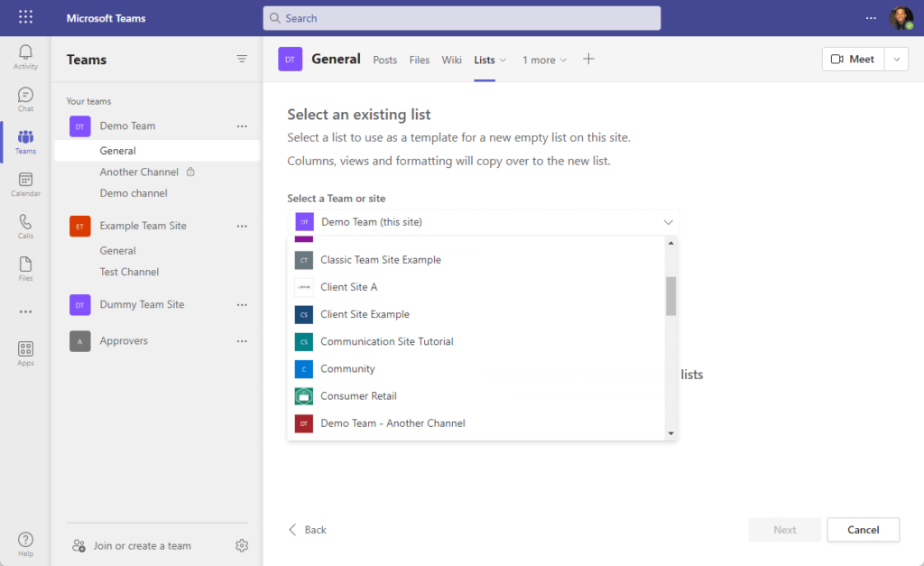This screenshot has width=924, height=566.
Task: Open more options for Dummy Team Site
Action: coord(242,305)
